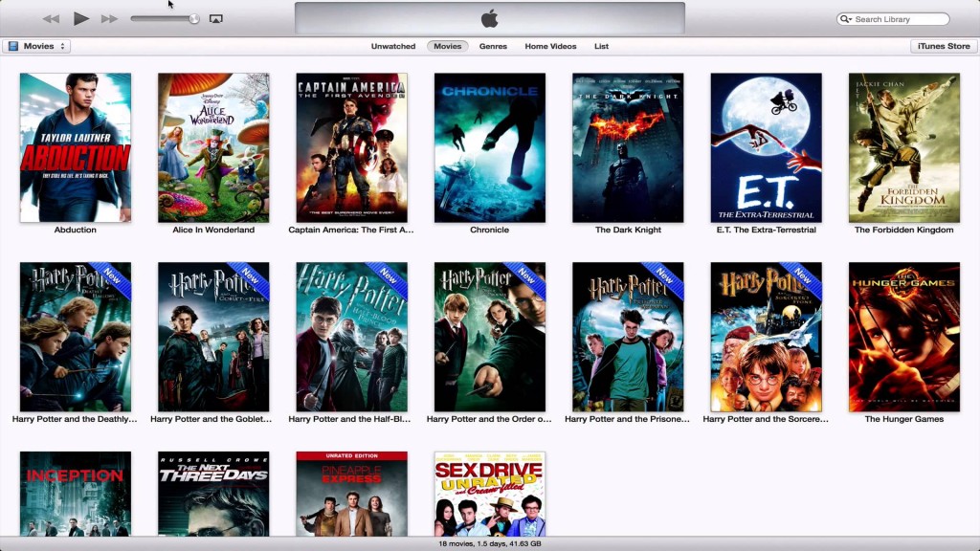Open the AirPlay output icon

(215, 19)
